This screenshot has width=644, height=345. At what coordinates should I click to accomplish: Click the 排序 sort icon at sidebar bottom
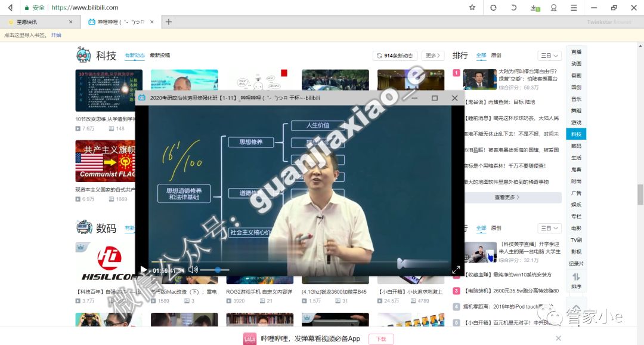pos(575,278)
